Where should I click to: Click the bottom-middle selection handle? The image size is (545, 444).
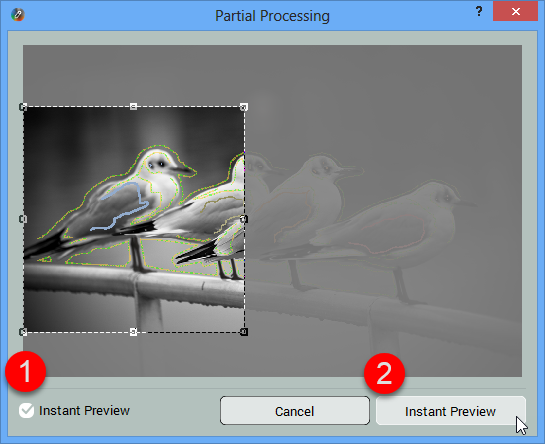[x=133, y=332]
